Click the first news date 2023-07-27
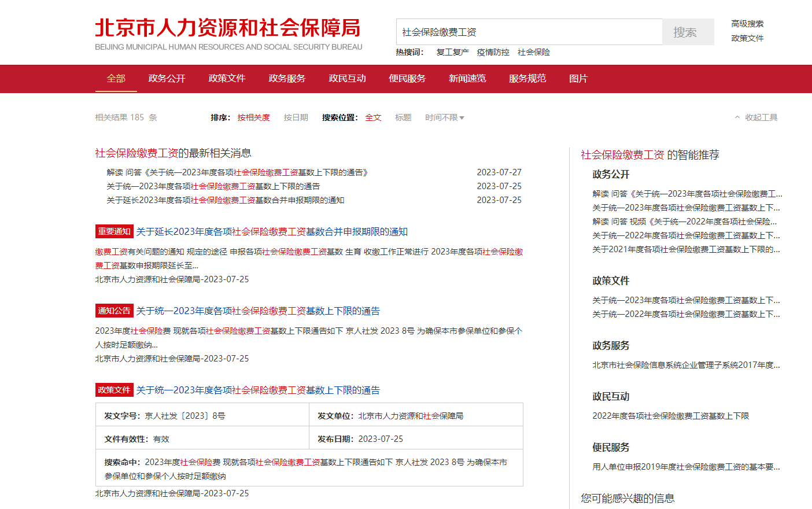The image size is (812, 509). point(499,172)
